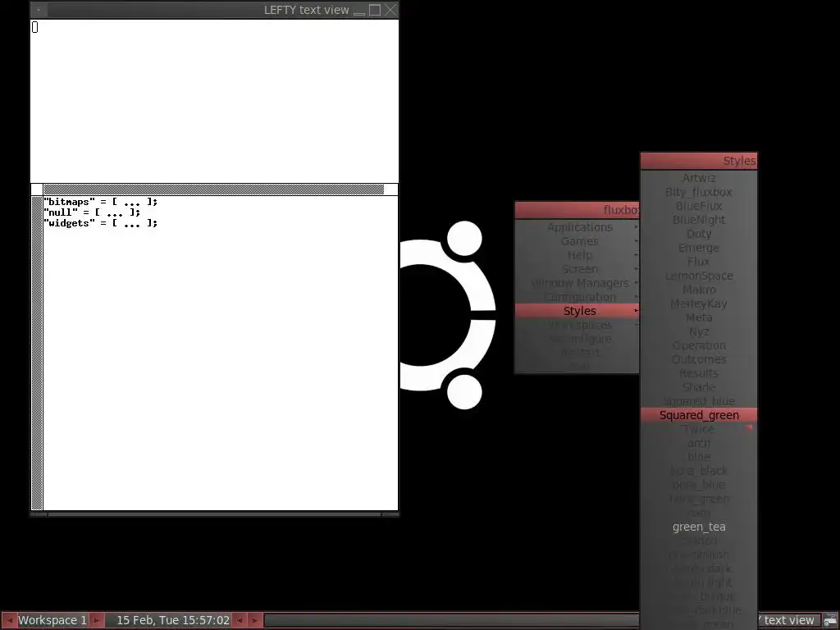Apply the LemonSpace style
Screen dimensions: 840x630
point(699,276)
